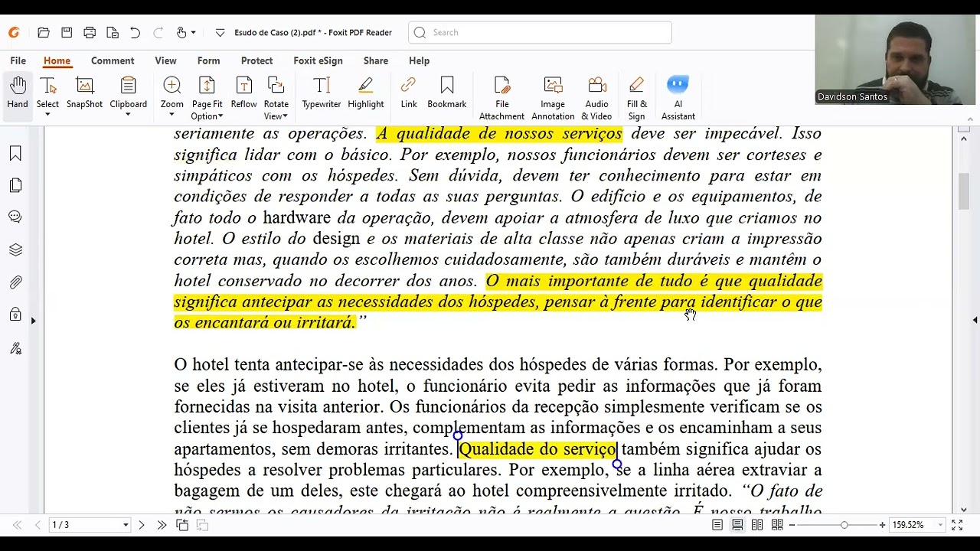Open the Signatures panel pen icon
This screenshot has width=980, height=551.
click(x=15, y=348)
